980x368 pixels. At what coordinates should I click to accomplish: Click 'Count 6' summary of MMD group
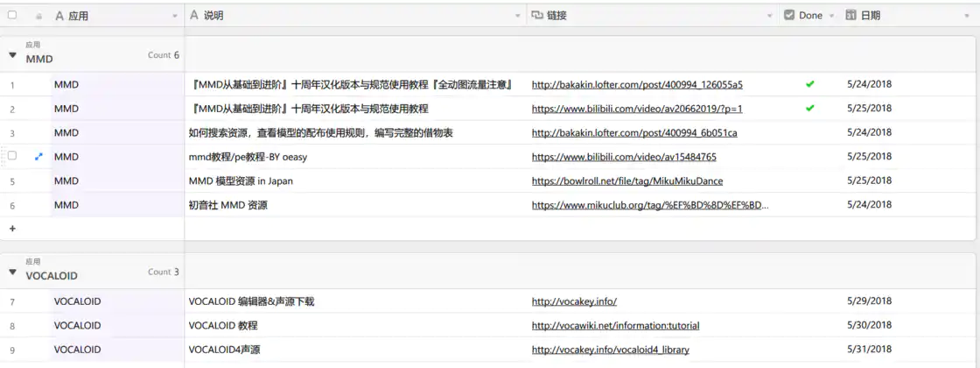click(x=164, y=55)
